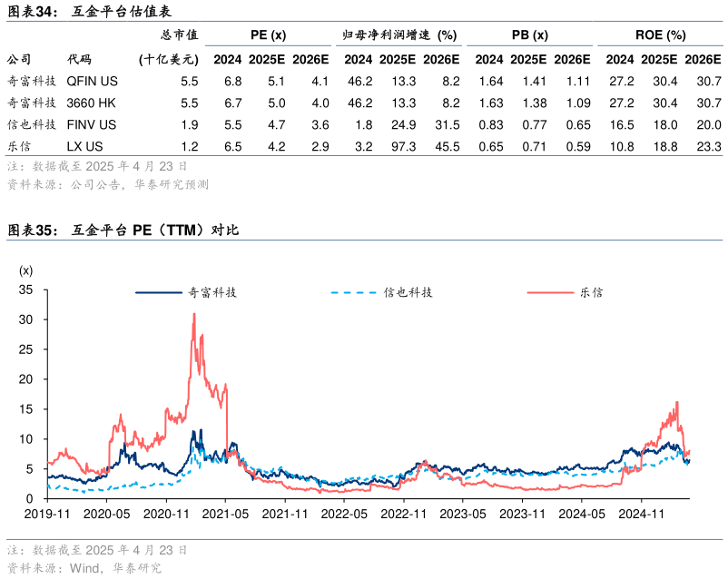
Task: Click the title 图表35: 互金平台 PE (TTM) 对比
Action: point(123,230)
